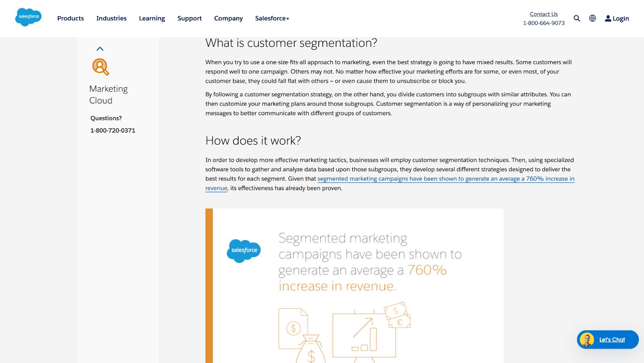Image resolution: width=644 pixels, height=363 pixels.
Task: Click the Marketing Cloud magnifier icon
Action: click(x=101, y=67)
